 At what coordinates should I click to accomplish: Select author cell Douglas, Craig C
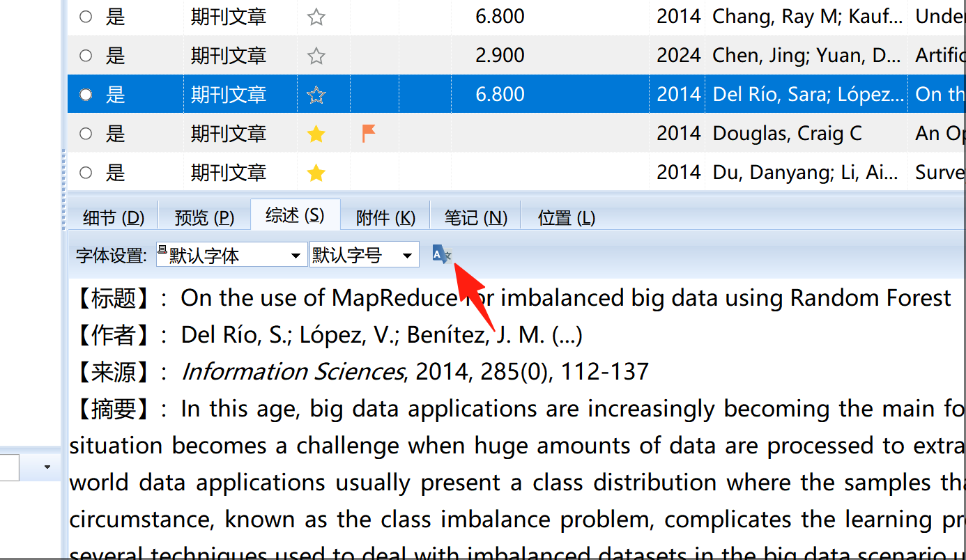click(x=807, y=134)
